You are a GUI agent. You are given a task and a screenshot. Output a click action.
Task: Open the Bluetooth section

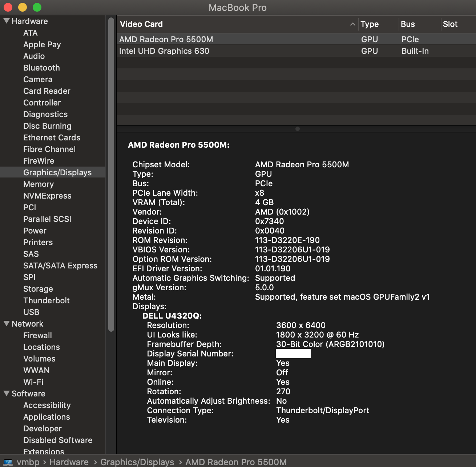click(42, 68)
